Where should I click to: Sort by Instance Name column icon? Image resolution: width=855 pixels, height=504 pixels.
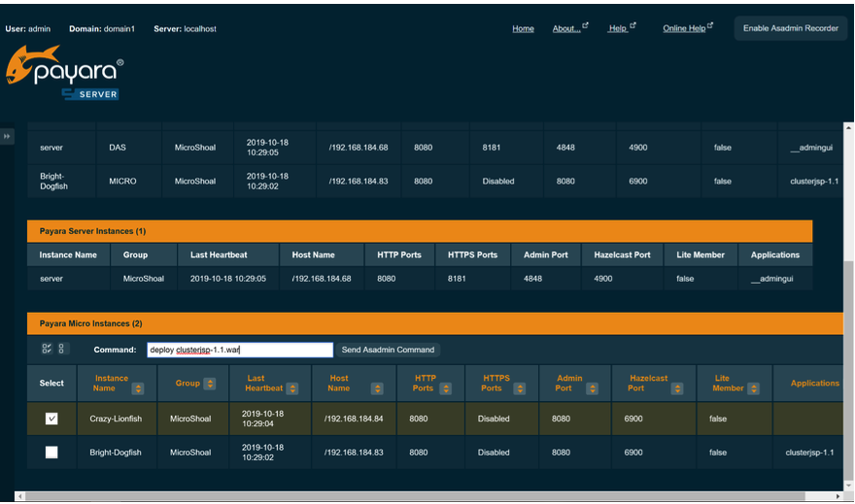click(x=138, y=388)
